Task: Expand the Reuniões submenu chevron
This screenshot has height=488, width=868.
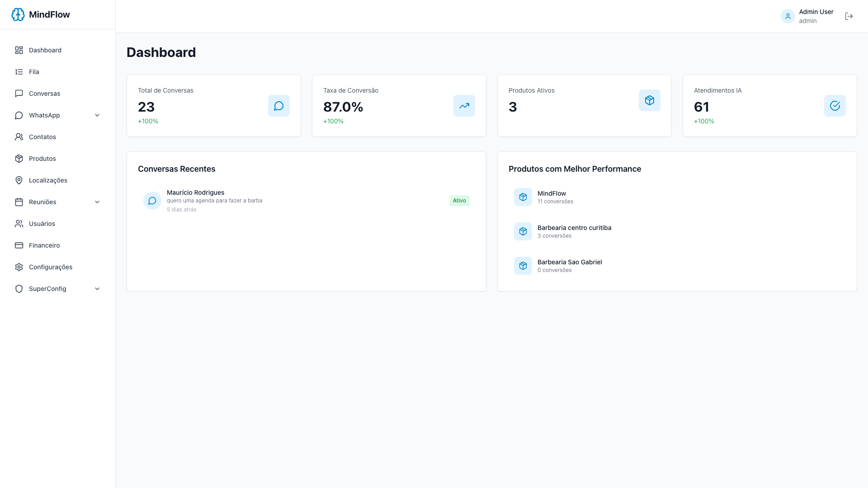Action: point(97,202)
